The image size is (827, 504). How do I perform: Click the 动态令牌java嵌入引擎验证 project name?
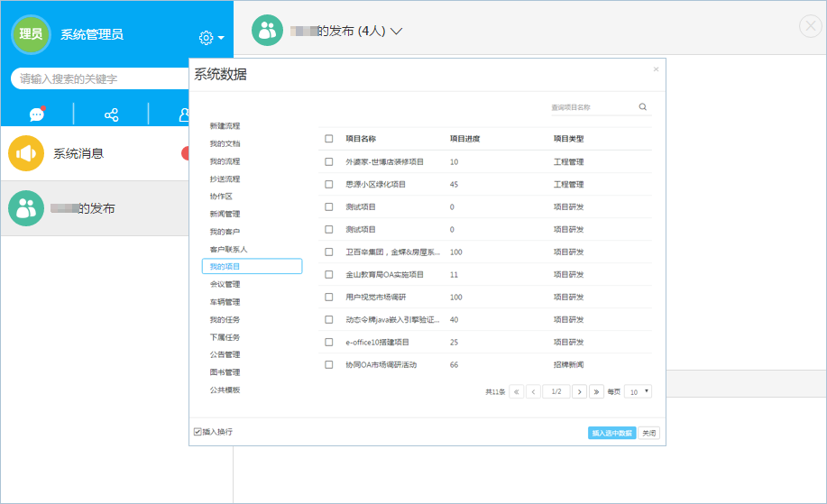pos(392,319)
